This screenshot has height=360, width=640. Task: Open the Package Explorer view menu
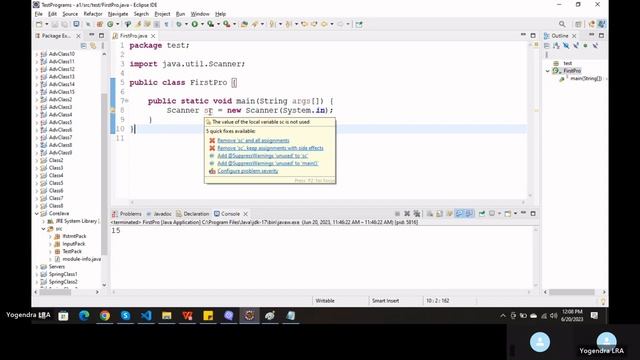pos(102,46)
